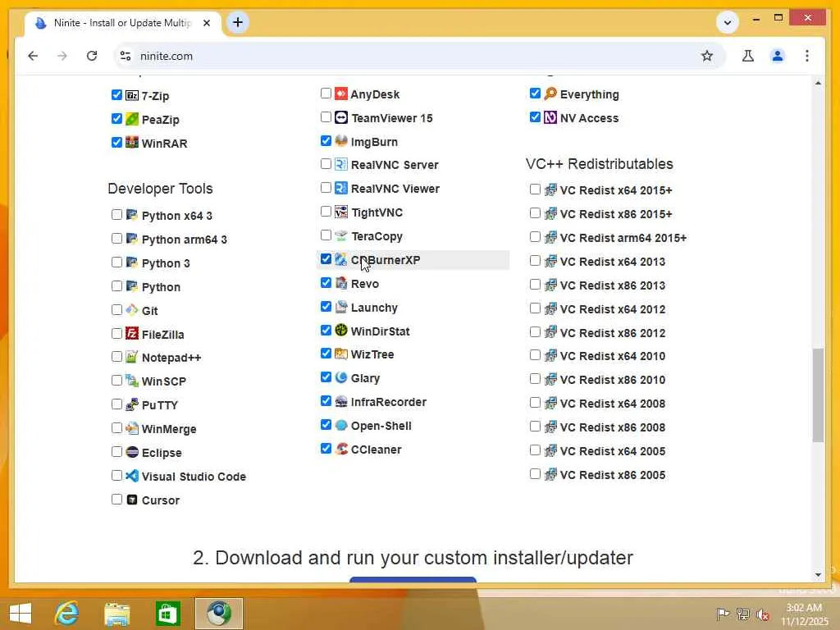The width and height of the screenshot is (840, 630).
Task: View site information for ninite.com
Action: [126, 56]
